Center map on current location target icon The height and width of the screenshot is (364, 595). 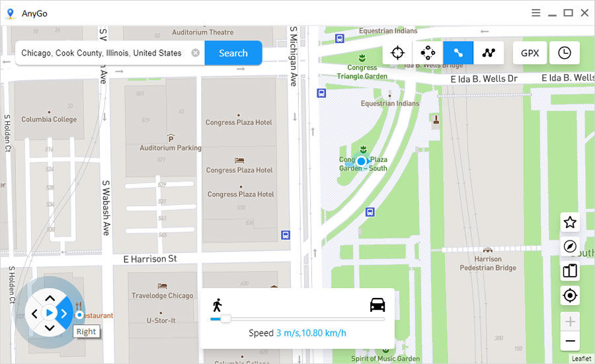(570, 295)
